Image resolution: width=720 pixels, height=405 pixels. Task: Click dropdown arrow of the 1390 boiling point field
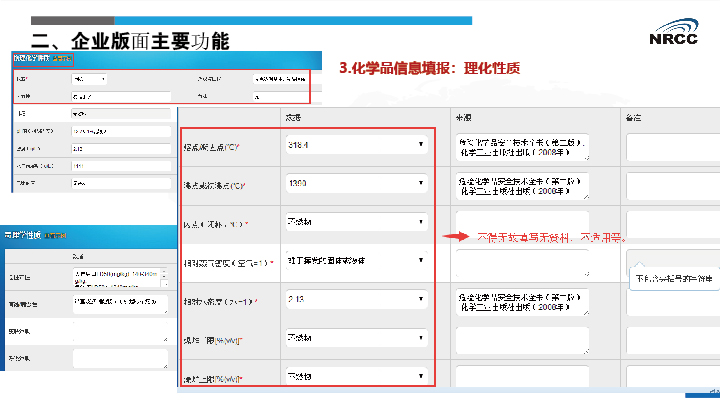tap(421, 184)
